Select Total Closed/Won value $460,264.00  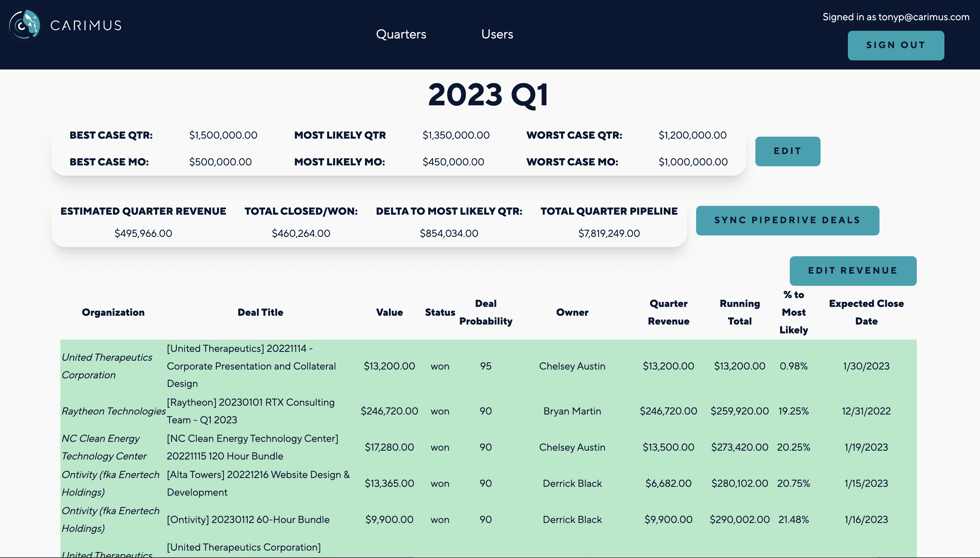point(301,233)
